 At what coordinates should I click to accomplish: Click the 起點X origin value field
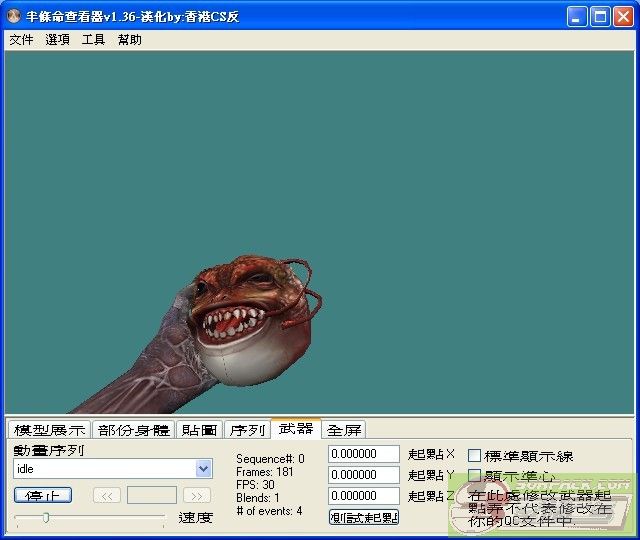pyautogui.click(x=364, y=455)
